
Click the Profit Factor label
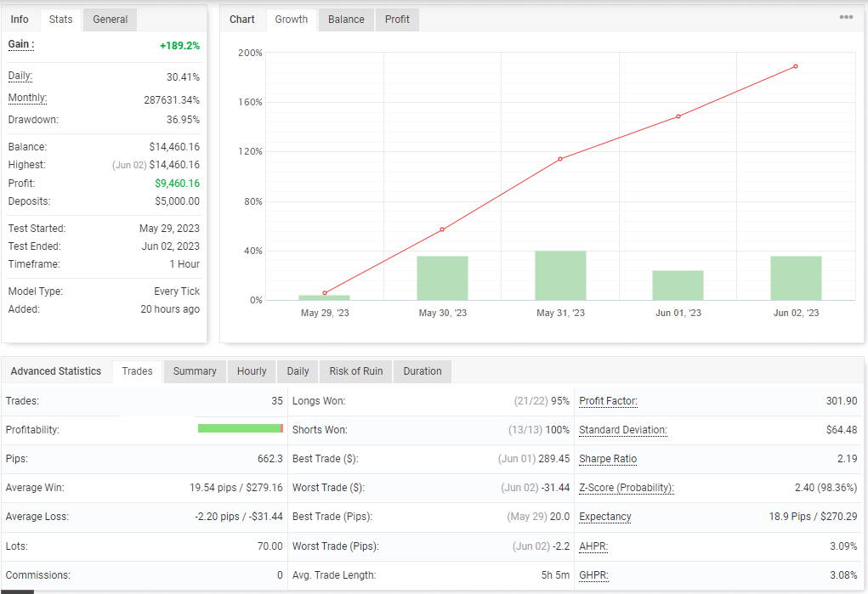tap(609, 401)
